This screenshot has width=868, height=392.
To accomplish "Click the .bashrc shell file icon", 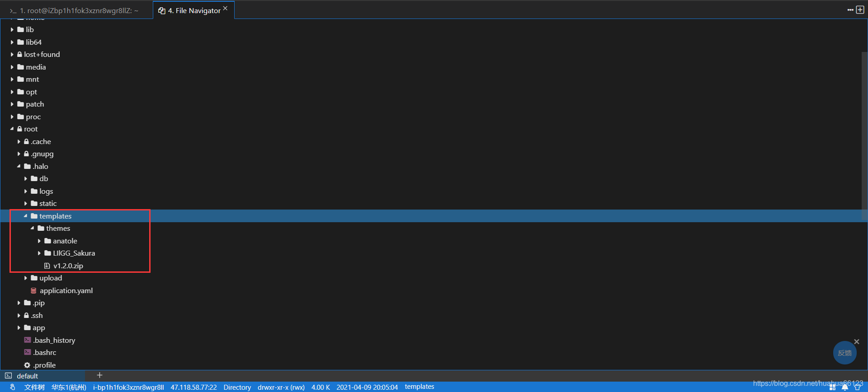I will (27, 352).
